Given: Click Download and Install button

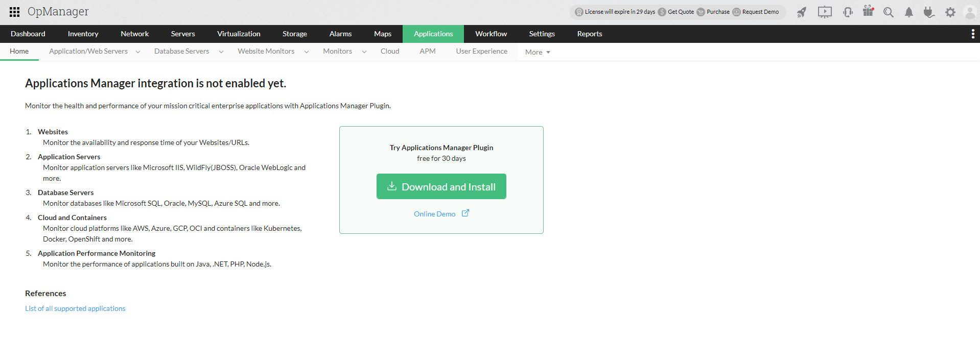Looking at the screenshot, I should 441,186.
